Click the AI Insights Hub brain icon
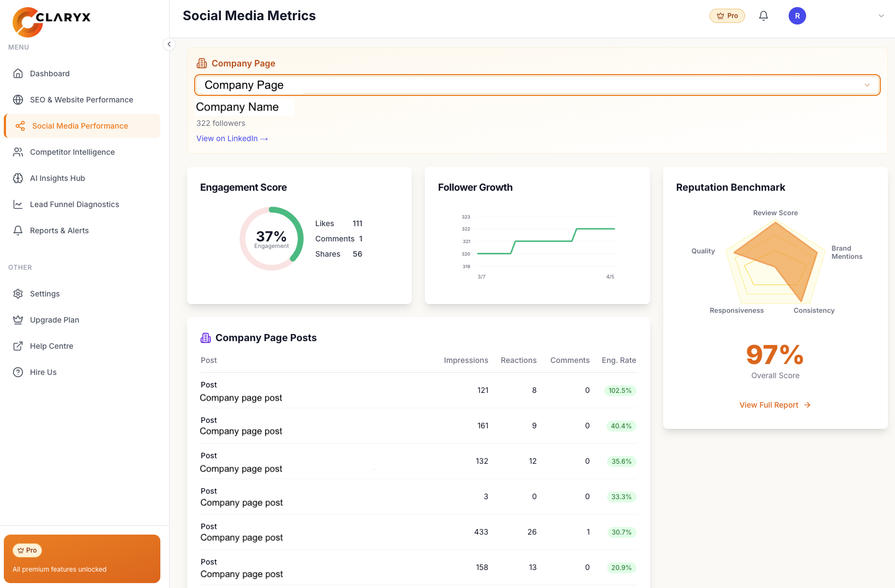 [18, 178]
